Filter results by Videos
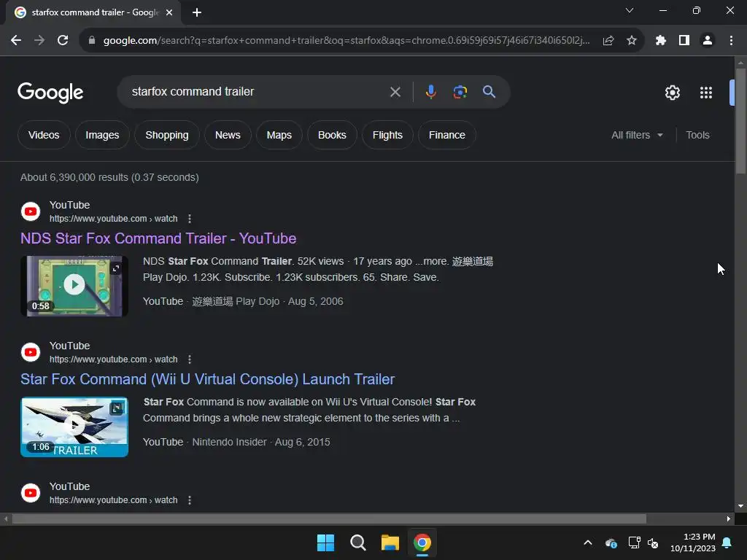747x560 pixels. [44, 135]
